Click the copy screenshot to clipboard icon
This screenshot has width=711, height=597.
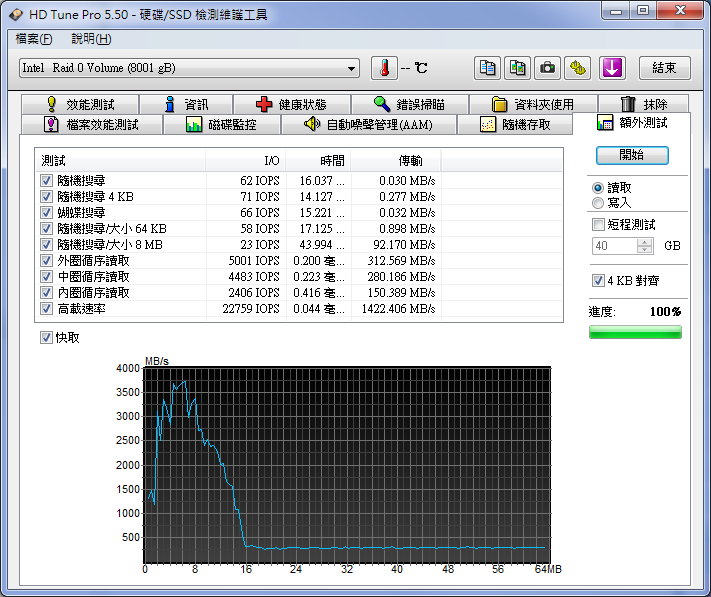point(517,68)
